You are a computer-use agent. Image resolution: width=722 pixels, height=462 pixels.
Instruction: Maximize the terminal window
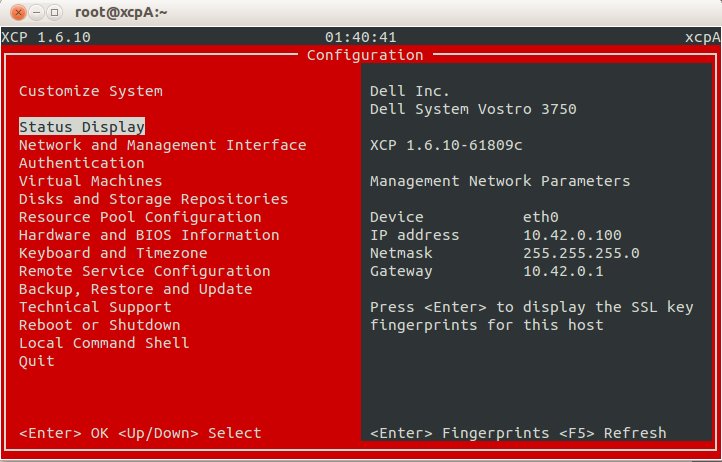[54, 12]
